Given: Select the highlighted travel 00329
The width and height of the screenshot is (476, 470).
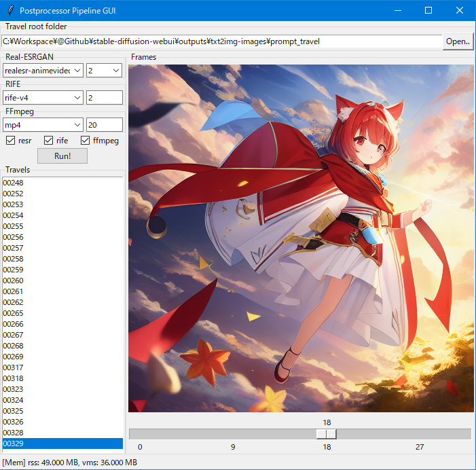Looking at the screenshot, I should (14, 444).
